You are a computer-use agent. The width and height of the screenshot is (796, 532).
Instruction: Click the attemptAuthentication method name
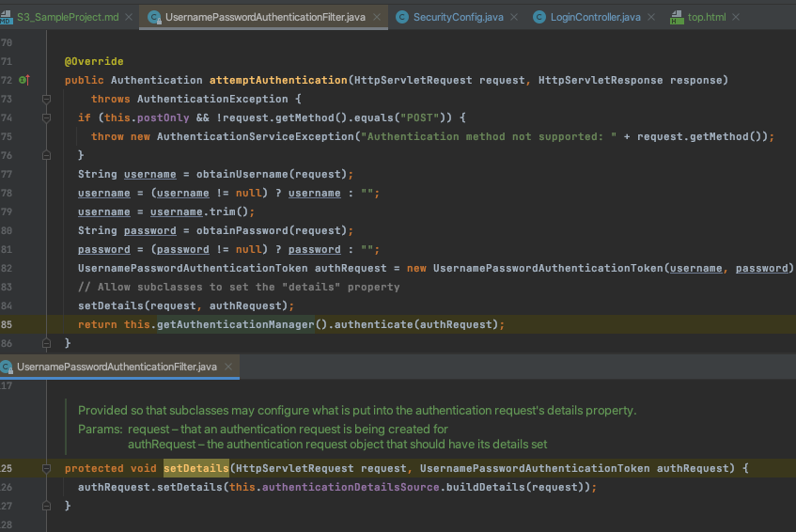(x=278, y=80)
